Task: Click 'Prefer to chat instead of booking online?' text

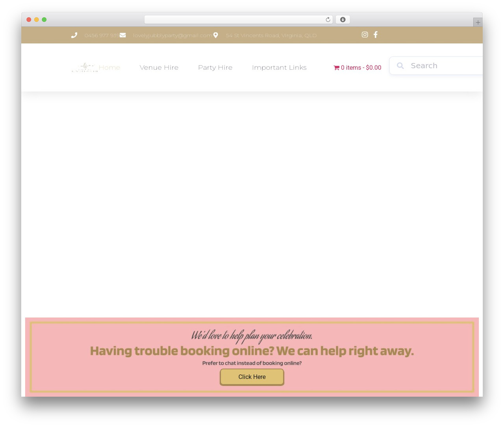Action: coord(252,363)
